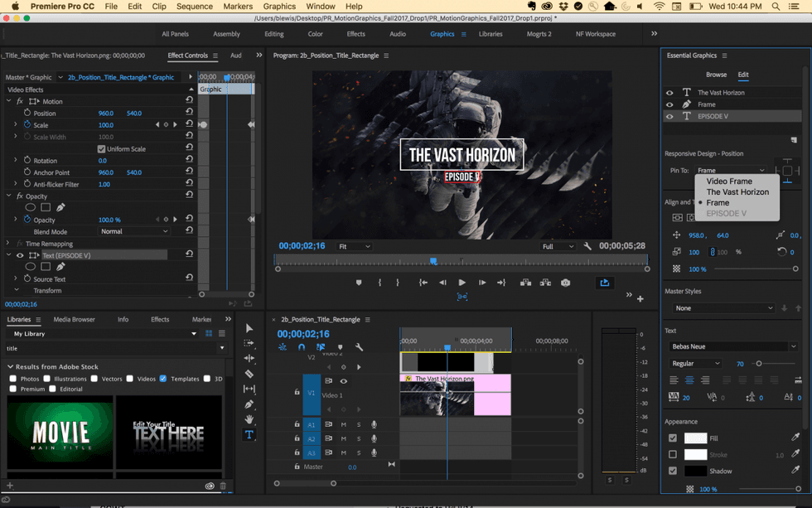Screen dimensions: 812x508
Task: Open Program monitor settings wrench
Action: click(x=587, y=246)
